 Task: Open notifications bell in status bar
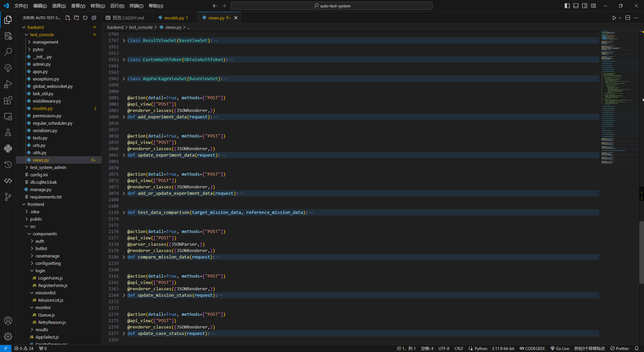(637, 348)
